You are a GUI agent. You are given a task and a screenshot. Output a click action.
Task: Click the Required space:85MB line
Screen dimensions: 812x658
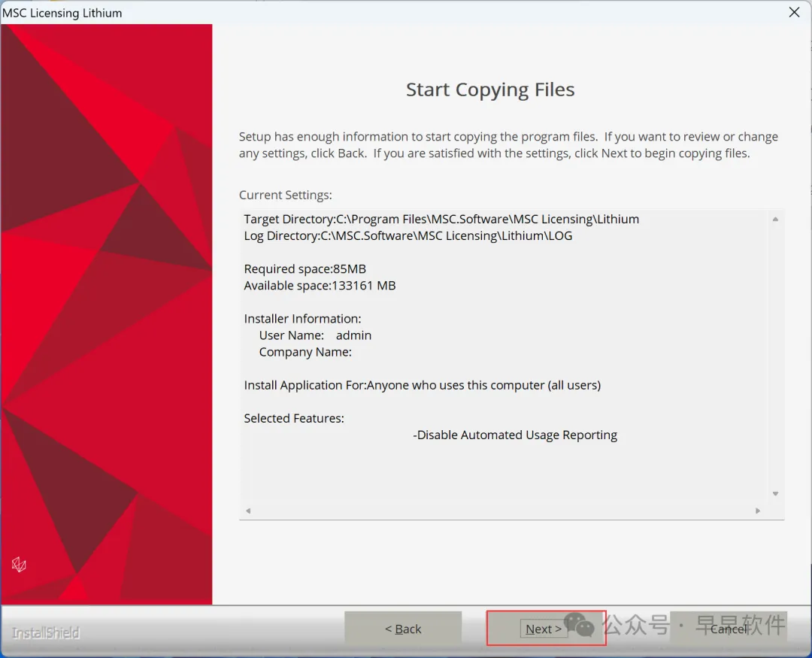[x=305, y=269]
